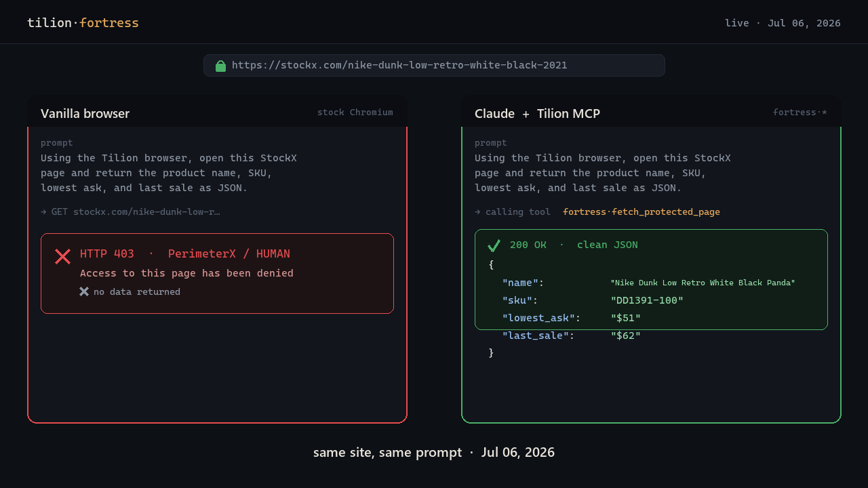Click the 200 OK · clean JSON status

coord(574,245)
